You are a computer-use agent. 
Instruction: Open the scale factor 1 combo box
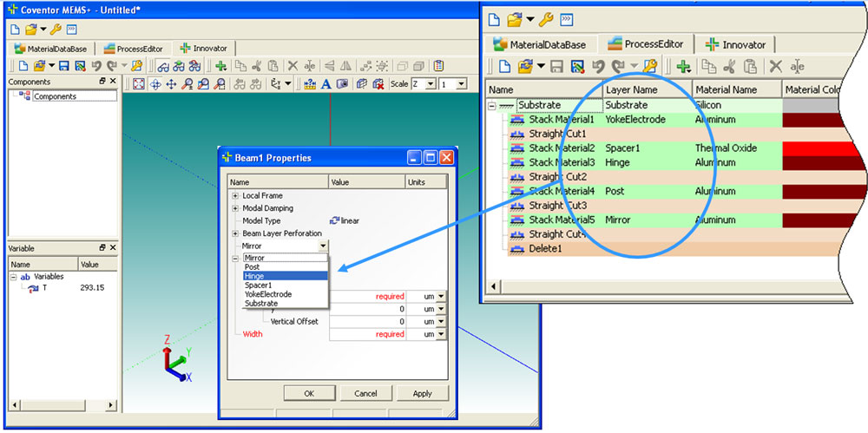(453, 84)
